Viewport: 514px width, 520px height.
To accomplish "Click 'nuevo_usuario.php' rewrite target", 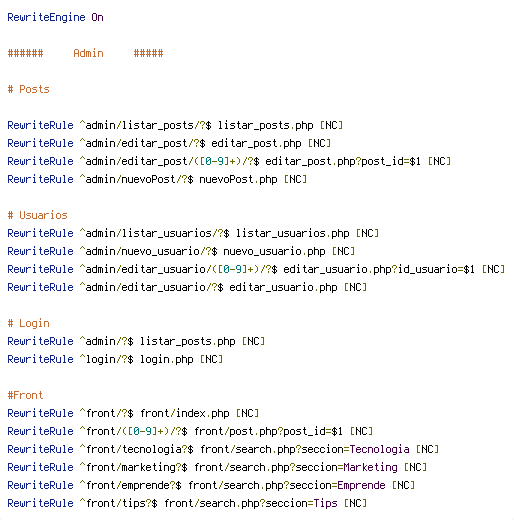I will pyautogui.click(x=274, y=251).
